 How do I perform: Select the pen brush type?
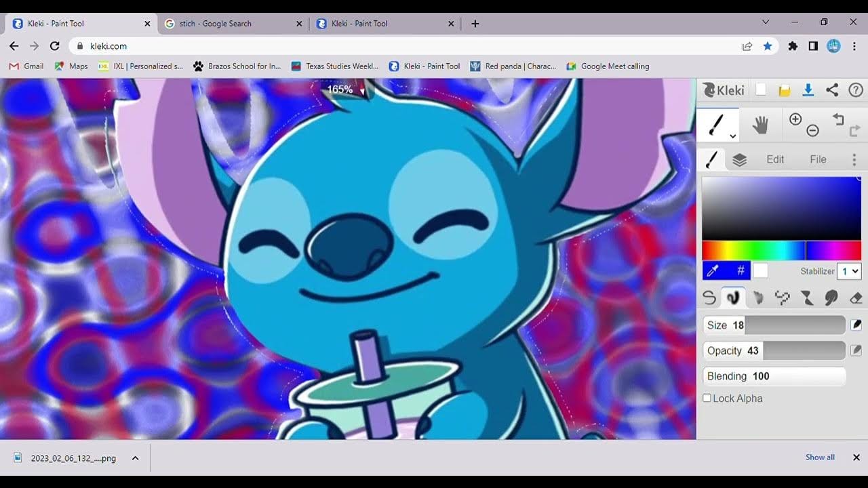[709, 297]
